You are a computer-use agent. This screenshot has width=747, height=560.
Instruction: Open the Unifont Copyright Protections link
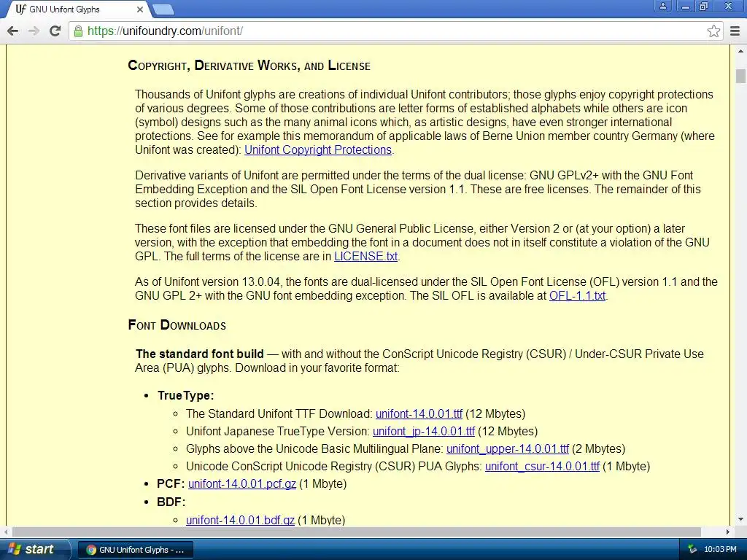[318, 149]
